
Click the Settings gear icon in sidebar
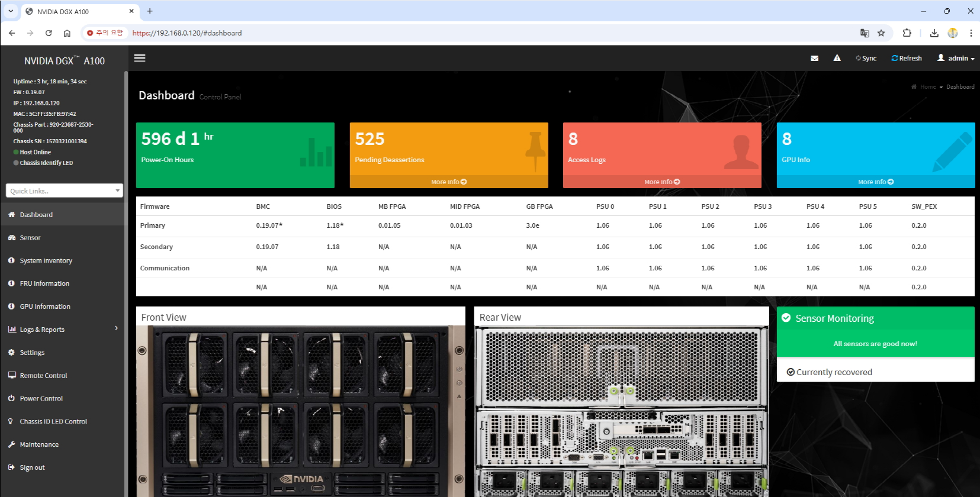[11, 352]
